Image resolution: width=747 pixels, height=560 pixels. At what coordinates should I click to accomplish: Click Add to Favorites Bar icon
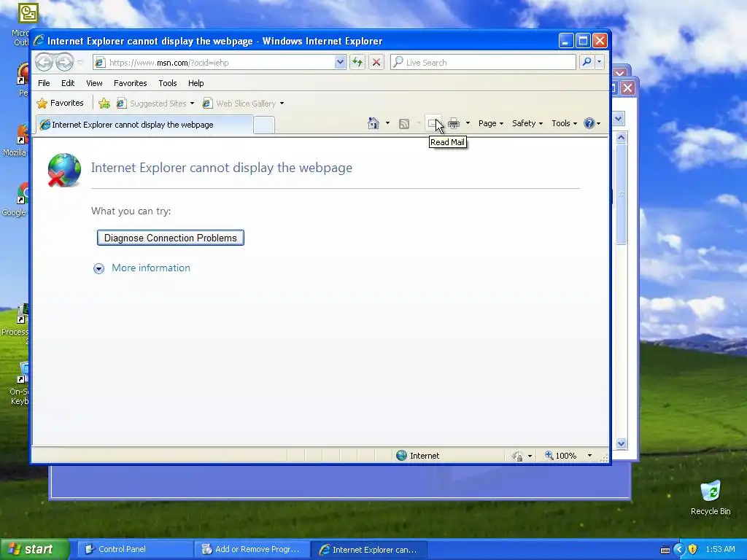(104, 103)
